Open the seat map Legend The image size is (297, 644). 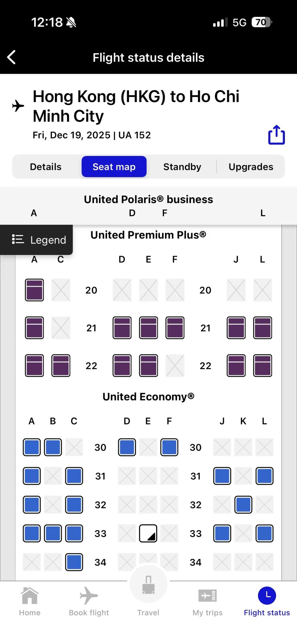36,240
